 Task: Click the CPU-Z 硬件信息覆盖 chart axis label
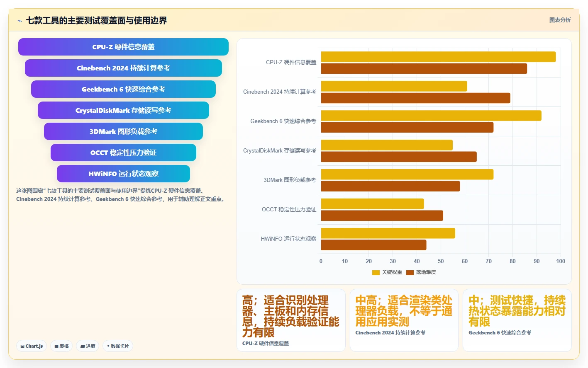[291, 63]
